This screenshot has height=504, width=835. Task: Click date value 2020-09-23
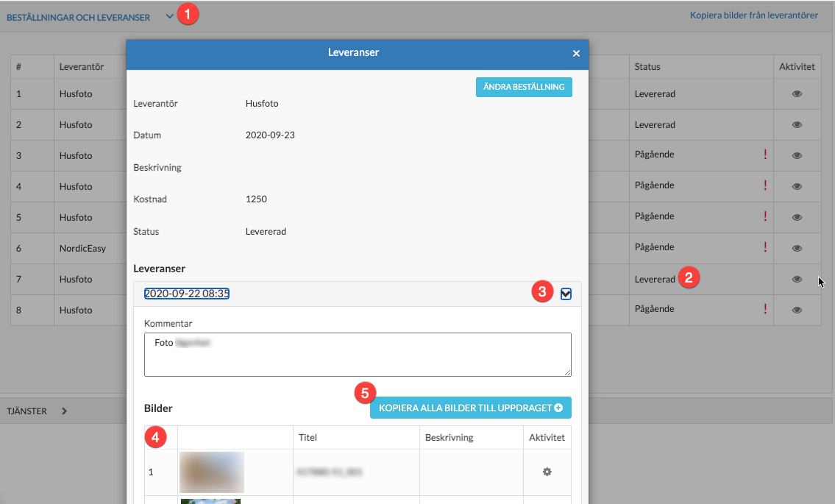270,135
